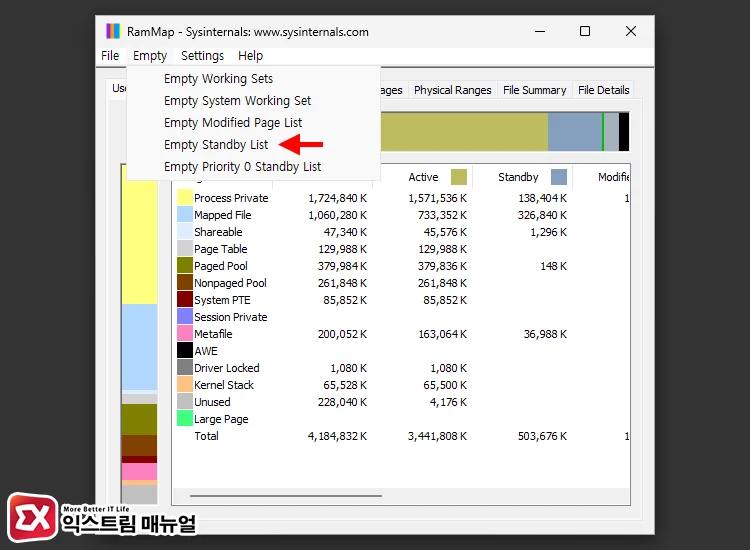Click the Mapped File light blue swatch
750x550 pixels.
click(x=185, y=215)
